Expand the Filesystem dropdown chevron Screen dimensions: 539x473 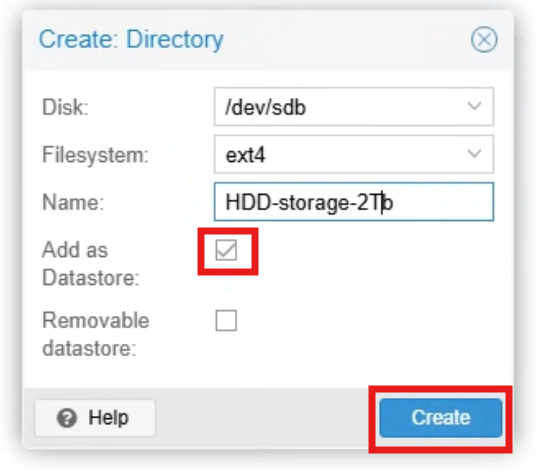pos(474,154)
